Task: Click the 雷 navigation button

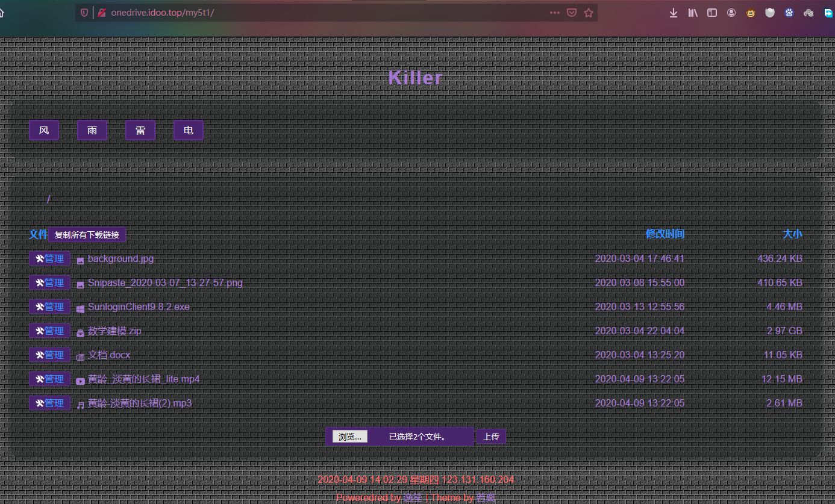Action: (x=140, y=130)
